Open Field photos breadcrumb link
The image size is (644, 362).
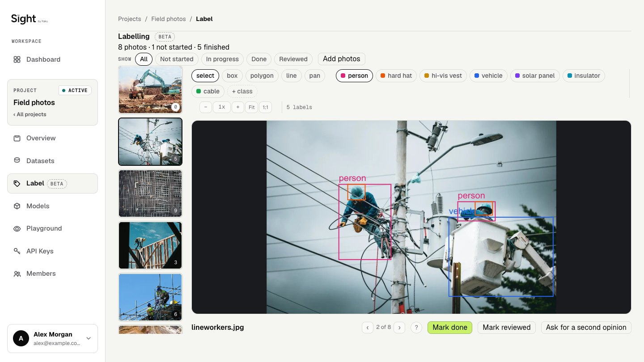point(169,19)
